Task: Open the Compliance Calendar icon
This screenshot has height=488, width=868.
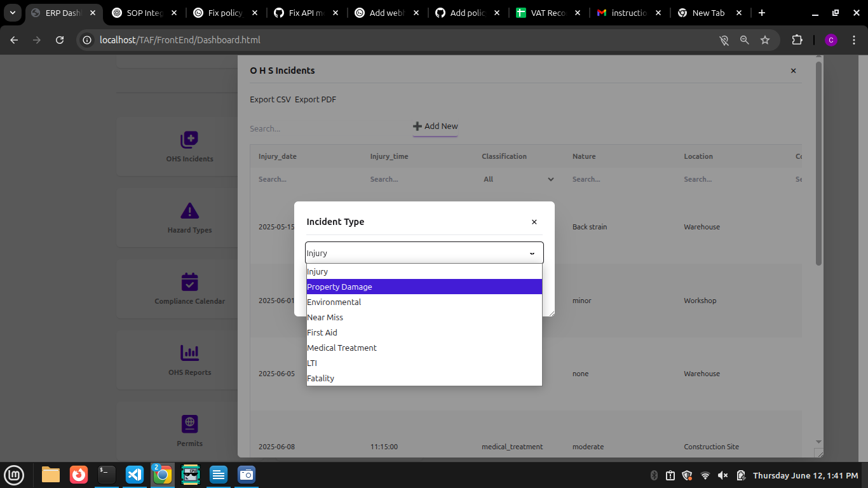Action: (x=189, y=281)
